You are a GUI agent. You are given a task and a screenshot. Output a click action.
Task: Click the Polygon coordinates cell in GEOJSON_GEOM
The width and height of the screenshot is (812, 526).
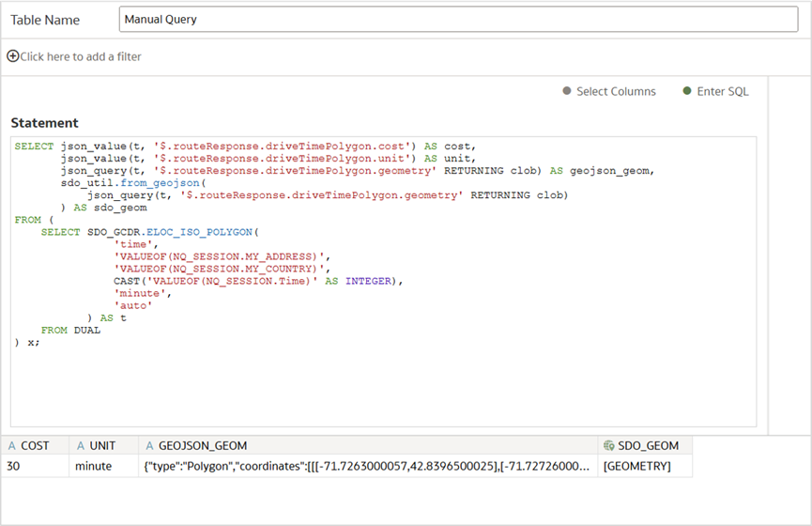(368, 466)
